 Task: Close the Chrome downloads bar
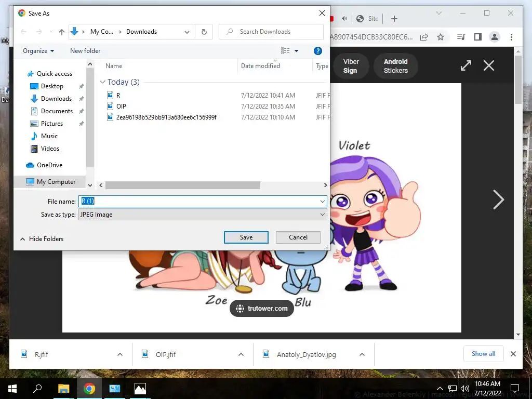tap(513, 354)
